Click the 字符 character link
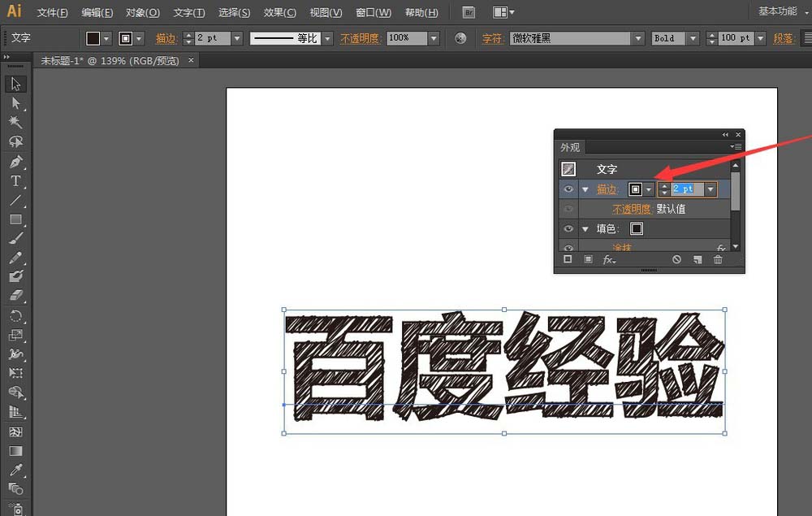 pyautogui.click(x=493, y=38)
